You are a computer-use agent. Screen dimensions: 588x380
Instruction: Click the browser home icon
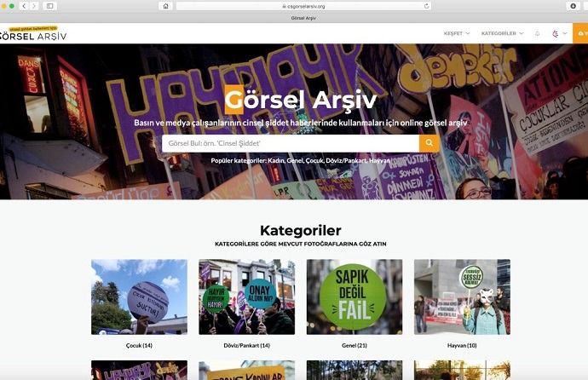165,6
